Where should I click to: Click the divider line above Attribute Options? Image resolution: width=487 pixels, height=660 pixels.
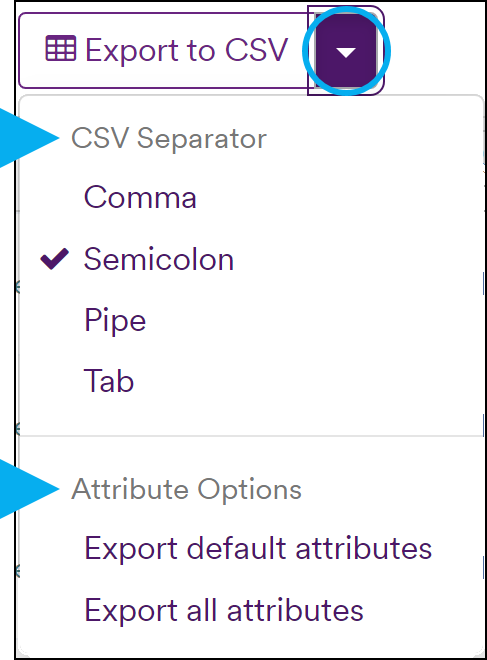(x=252, y=436)
